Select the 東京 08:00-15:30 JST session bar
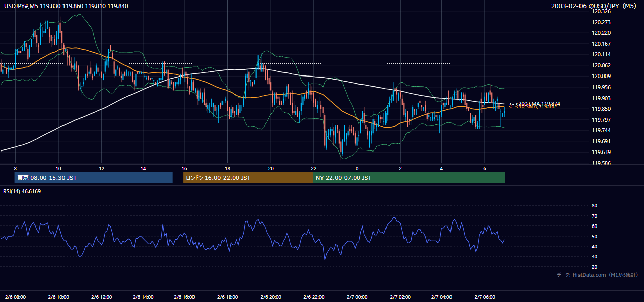 [93, 178]
